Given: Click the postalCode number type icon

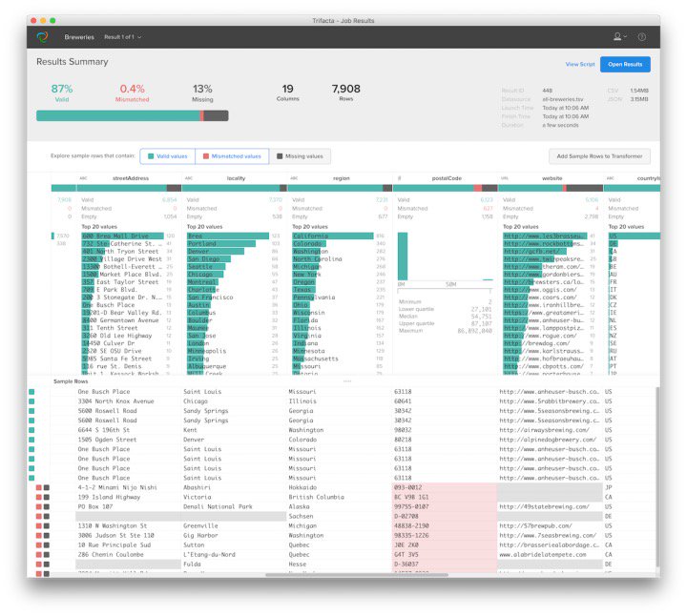Looking at the screenshot, I should tap(399, 178).
